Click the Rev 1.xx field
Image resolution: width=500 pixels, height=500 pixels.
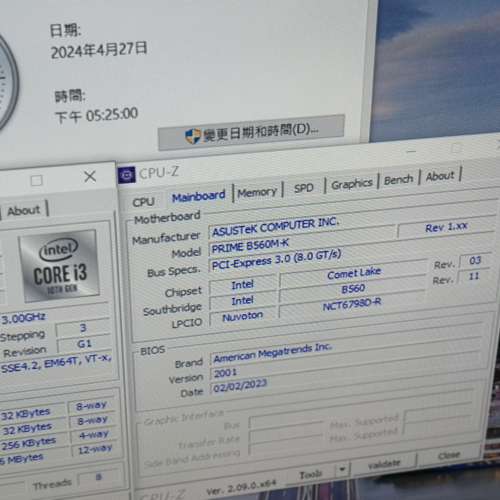coord(446,227)
